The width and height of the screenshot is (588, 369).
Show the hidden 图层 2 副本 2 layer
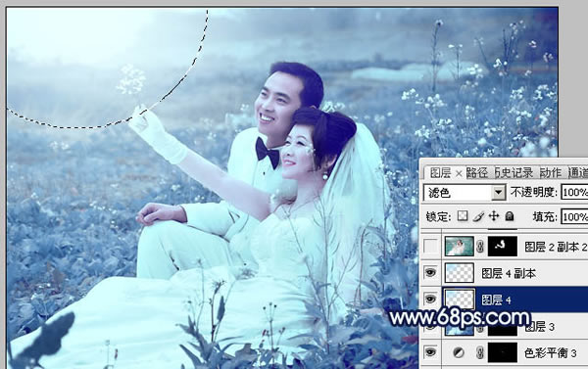430,246
